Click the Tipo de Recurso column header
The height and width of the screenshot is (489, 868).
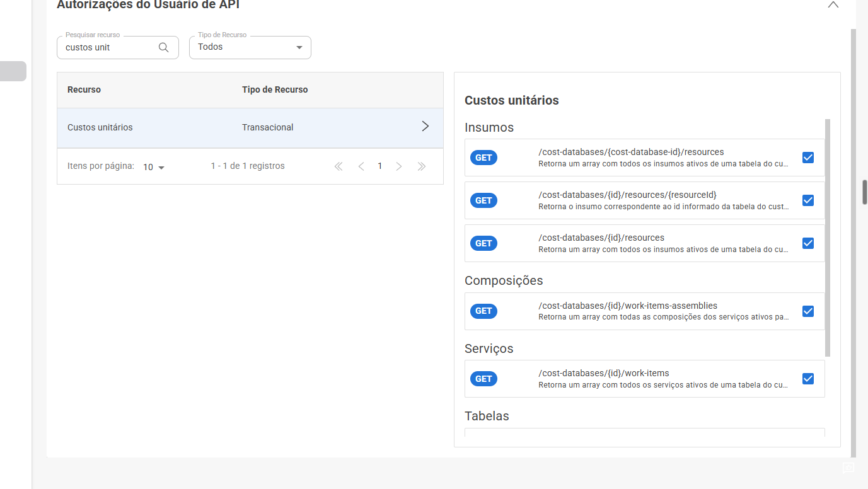[275, 89]
